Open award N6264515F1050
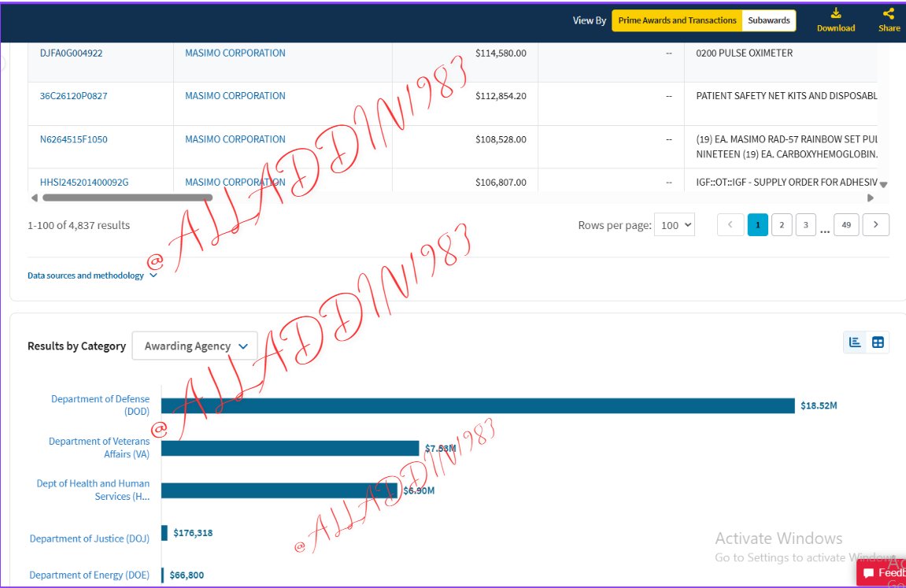Screen dimensions: 906x588 click(x=73, y=139)
